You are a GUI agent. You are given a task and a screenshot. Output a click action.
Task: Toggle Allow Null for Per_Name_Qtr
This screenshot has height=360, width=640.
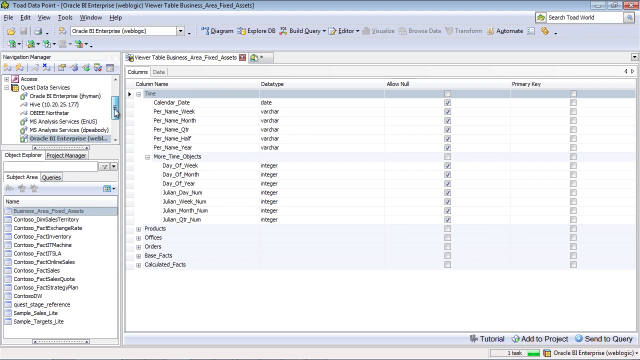click(x=447, y=130)
